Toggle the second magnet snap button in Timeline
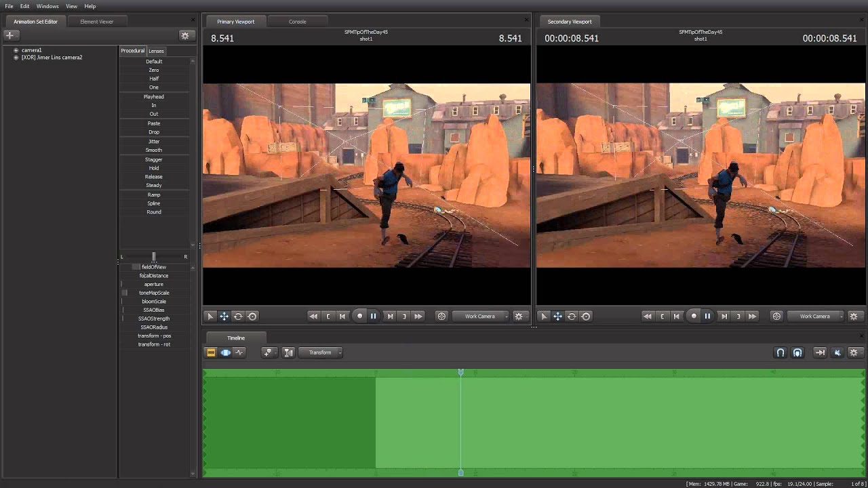This screenshot has height=488, width=868. 797,352
